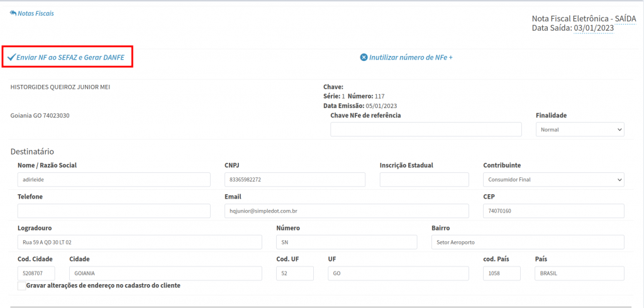The width and height of the screenshot is (644, 308).
Task: Open the Finalidade dropdown
Action: [579, 129]
